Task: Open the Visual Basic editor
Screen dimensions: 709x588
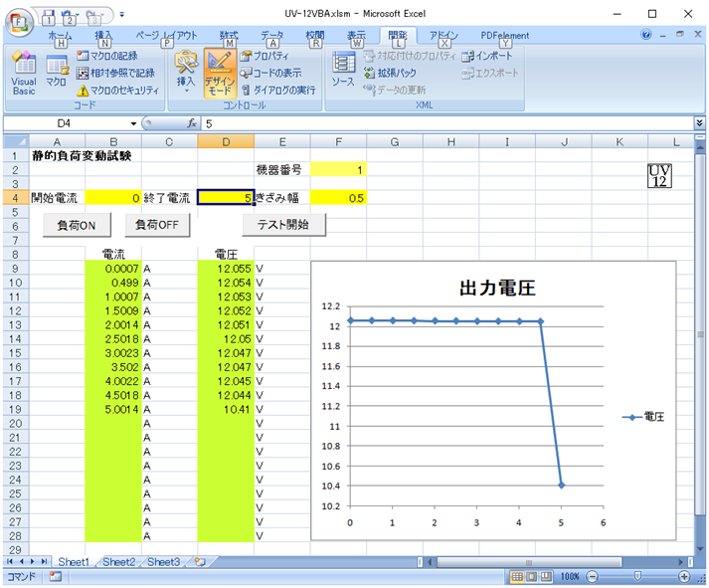Action: (x=23, y=73)
